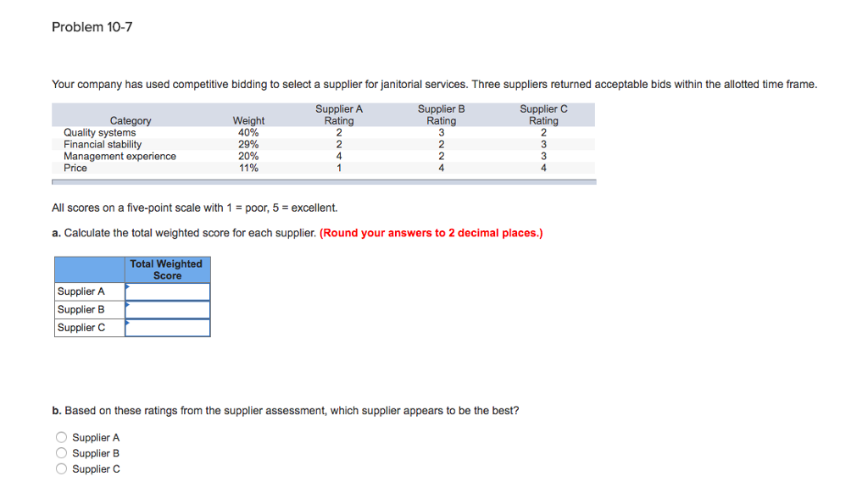Select the Supplier C Rating column header
Screen dimensions: 868x493
[543, 115]
